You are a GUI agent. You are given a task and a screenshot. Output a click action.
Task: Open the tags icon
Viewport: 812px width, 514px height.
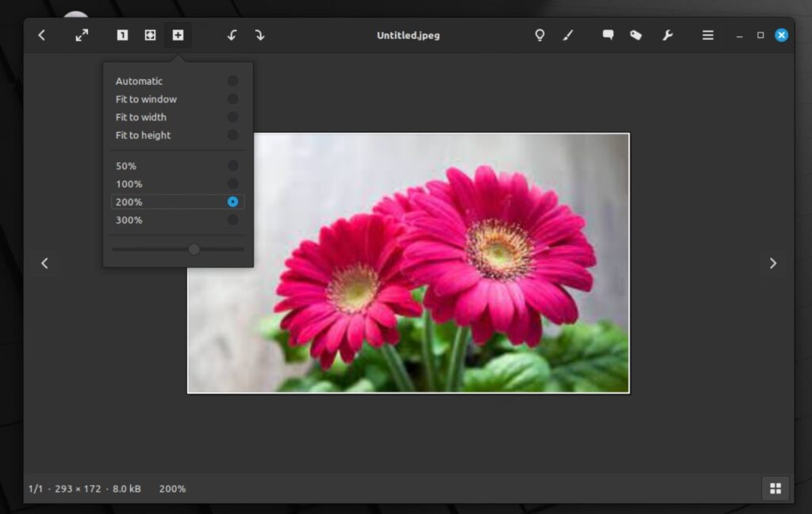point(636,35)
